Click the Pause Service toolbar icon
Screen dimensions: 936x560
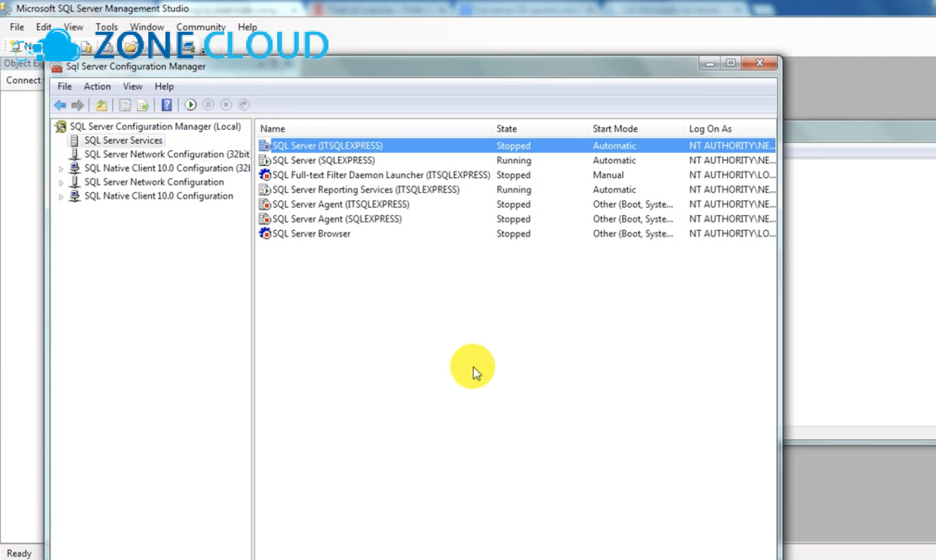[208, 105]
